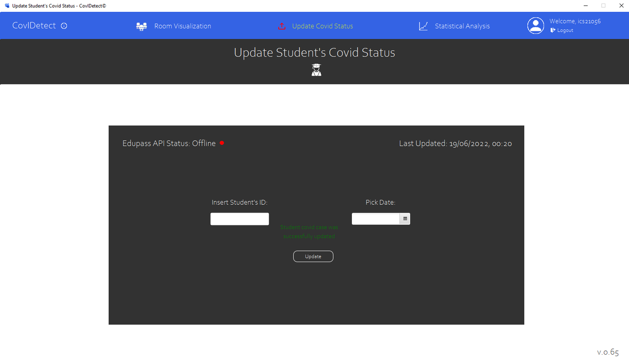
Task: Click the Statistical Analysis chart icon
Action: pyautogui.click(x=423, y=26)
